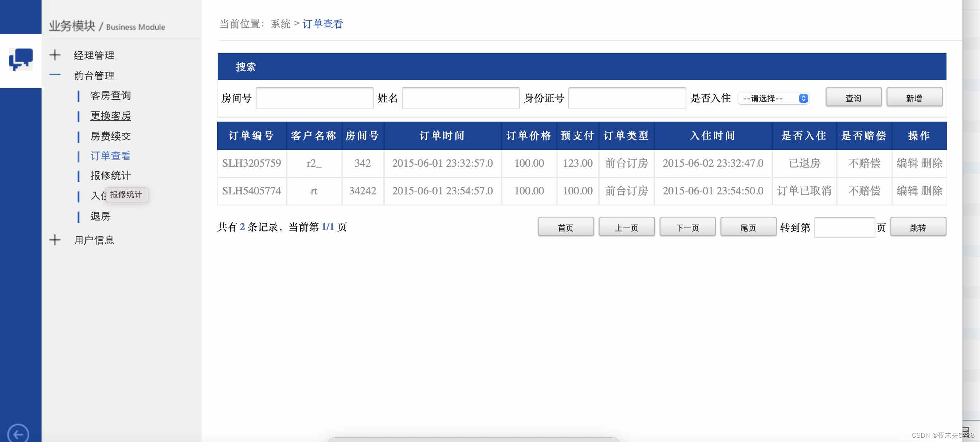The height and width of the screenshot is (442, 980).
Task: Focus the 转到第 page number field
Action: (x=844, y=227)
